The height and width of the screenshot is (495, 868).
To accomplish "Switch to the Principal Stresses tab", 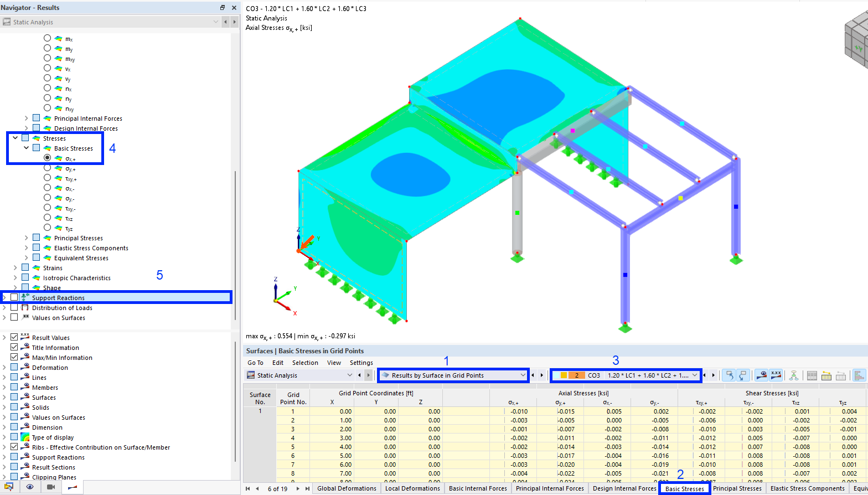I will 737,488.
